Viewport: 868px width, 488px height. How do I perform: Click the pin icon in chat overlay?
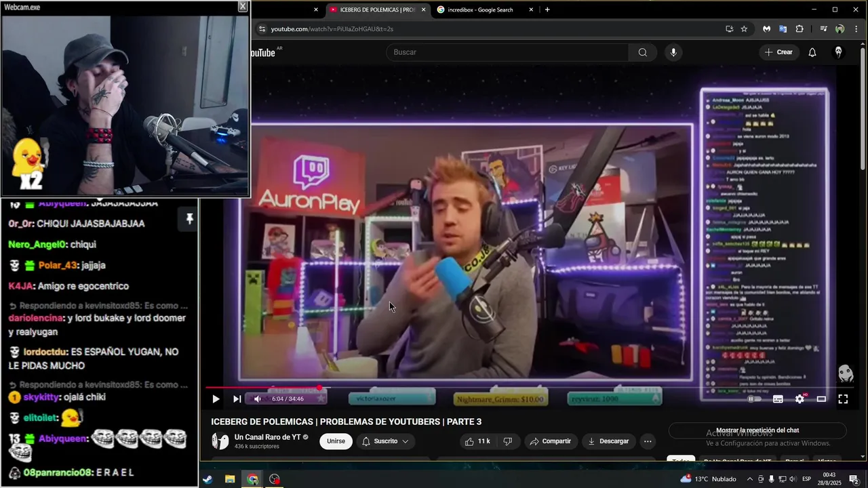(189, 218)
